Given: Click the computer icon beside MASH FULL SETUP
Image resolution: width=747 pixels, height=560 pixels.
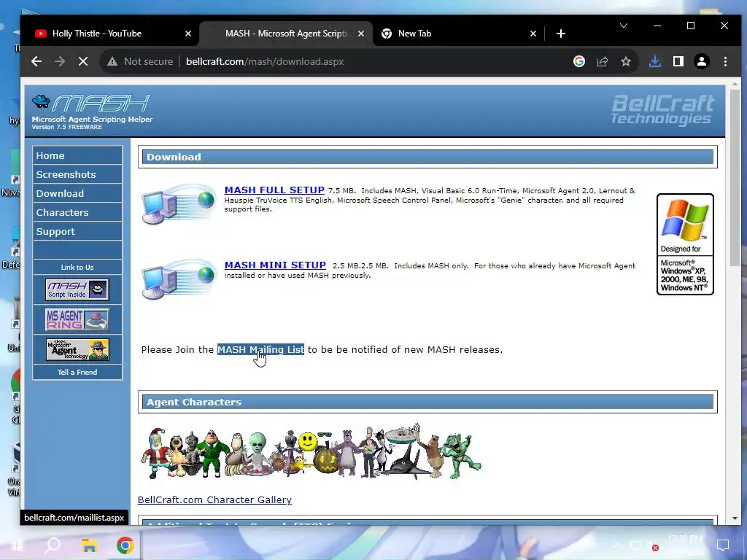Looking at the screenshot, I should click(x=179, y=203).
